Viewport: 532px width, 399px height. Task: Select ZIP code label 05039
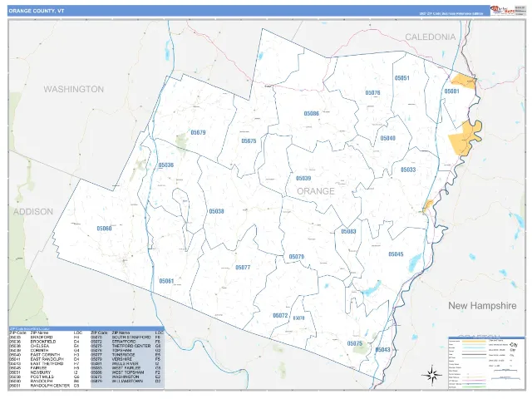303,178
